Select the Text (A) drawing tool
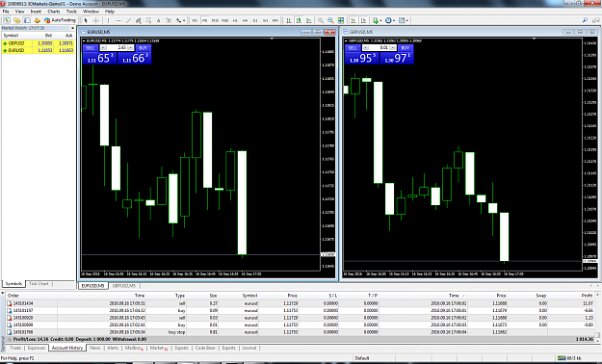 pyautogui.click(x=158, y=20)
